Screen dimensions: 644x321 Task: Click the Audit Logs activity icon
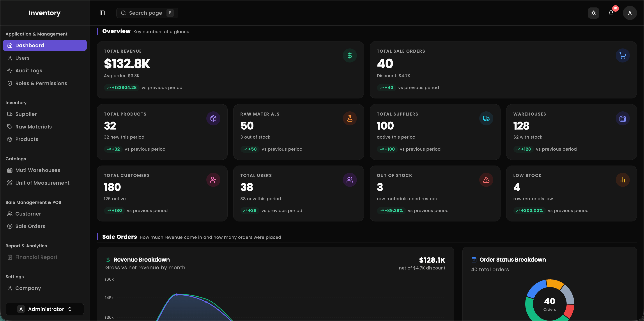[x=10, y=71]
